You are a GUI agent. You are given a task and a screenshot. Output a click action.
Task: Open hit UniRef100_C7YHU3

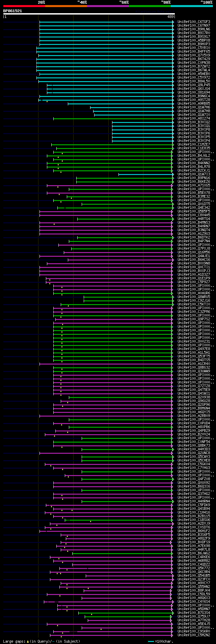[x=194, y=468]
